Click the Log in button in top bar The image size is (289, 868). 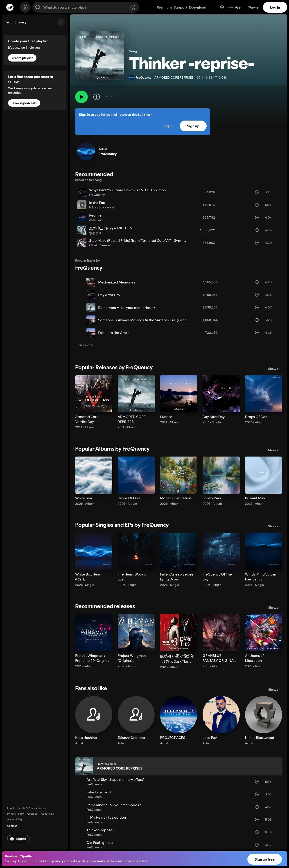pos(275,7)
